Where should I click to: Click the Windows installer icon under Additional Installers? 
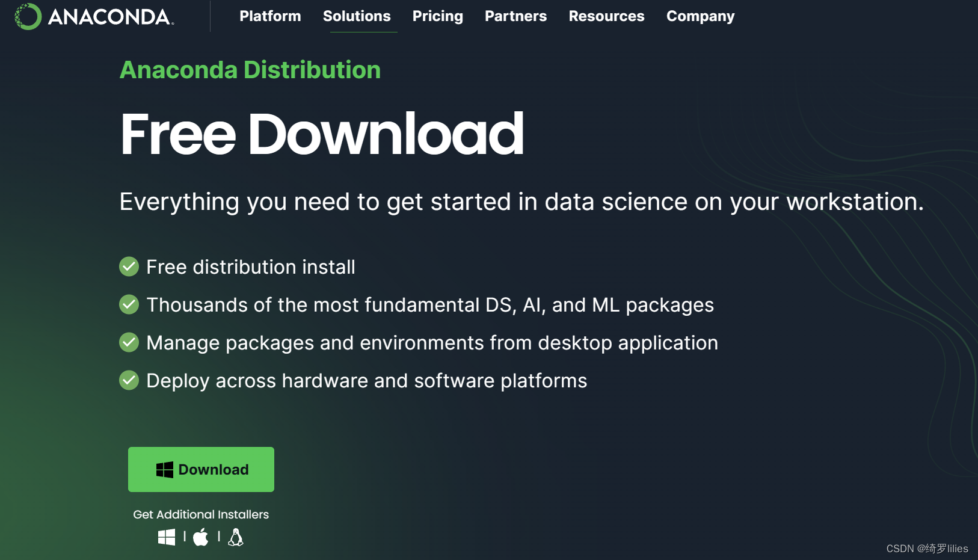pyautogui.click(x=167, y=537)
